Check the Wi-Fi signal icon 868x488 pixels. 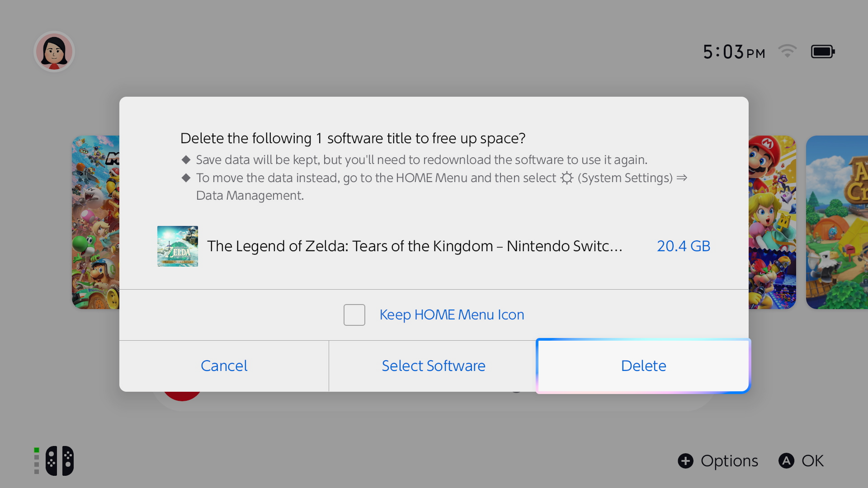point(788,51)
